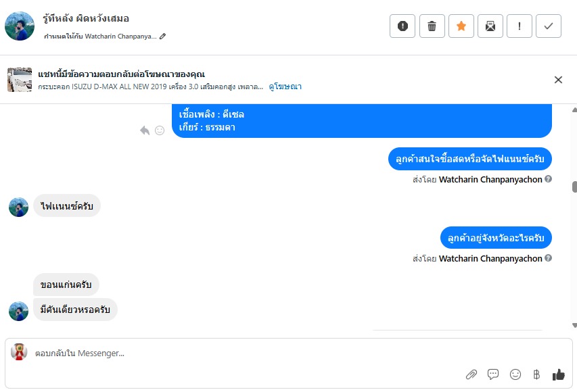
Task: Close the ad reply banner
Action: 558,80
